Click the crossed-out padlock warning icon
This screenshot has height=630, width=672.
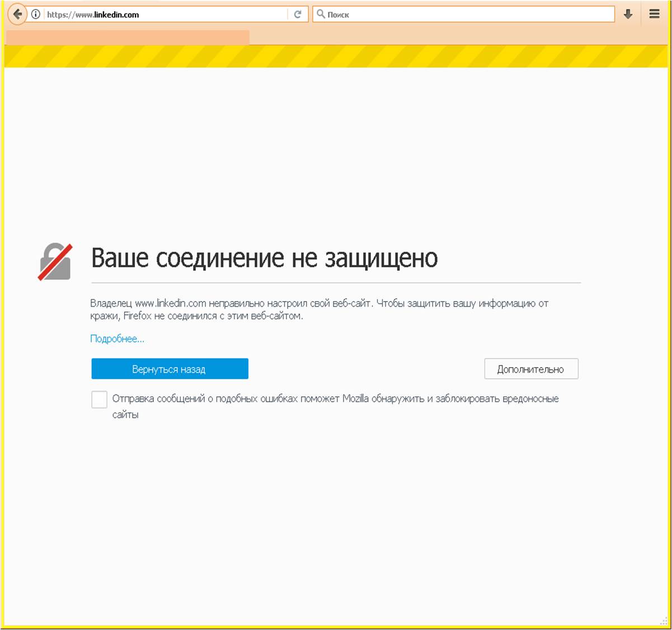(x=55, y=261)
